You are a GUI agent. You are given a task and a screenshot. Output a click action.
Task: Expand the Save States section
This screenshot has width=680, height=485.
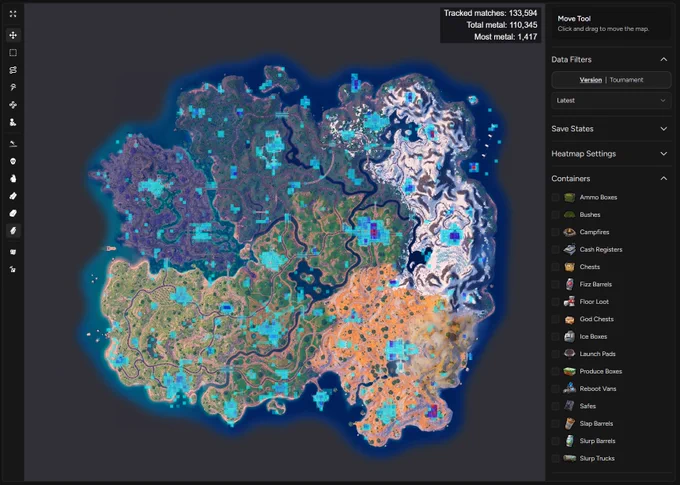coord(611,129)
